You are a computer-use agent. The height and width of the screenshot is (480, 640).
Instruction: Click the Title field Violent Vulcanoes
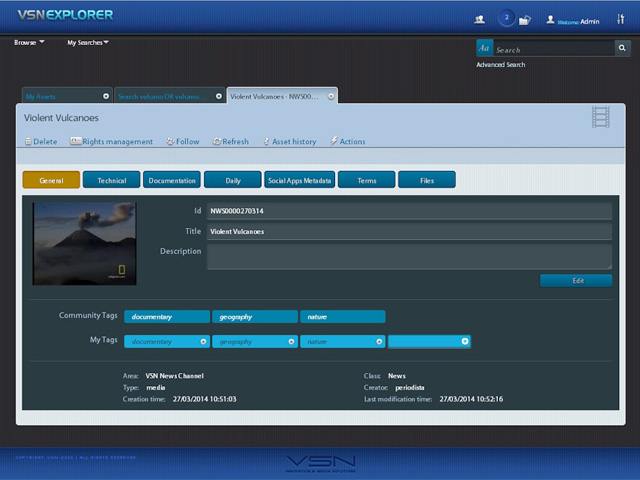click(x=409, y=231)
